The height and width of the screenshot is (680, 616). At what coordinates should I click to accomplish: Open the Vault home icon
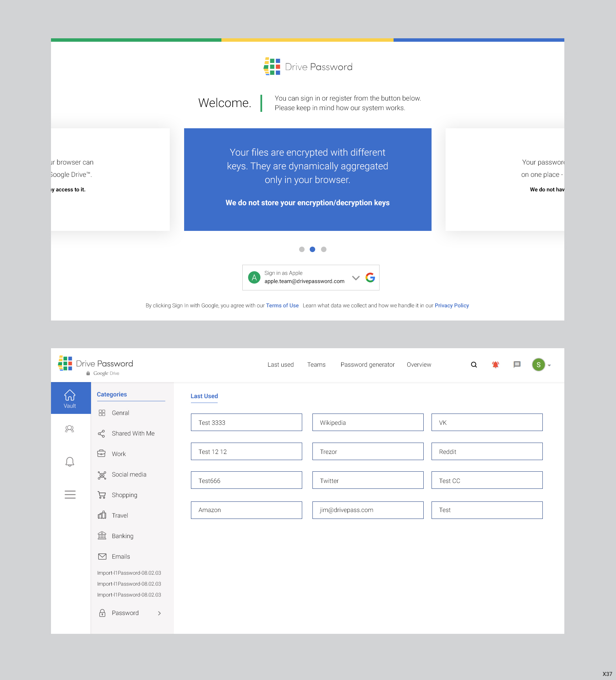tap(70, 395)
